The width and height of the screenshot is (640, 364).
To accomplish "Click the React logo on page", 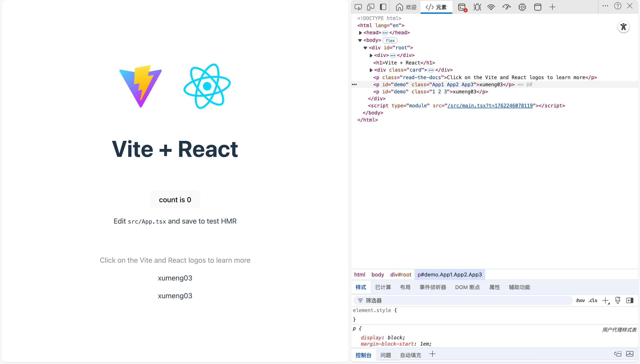I will (x=207, y=86).
